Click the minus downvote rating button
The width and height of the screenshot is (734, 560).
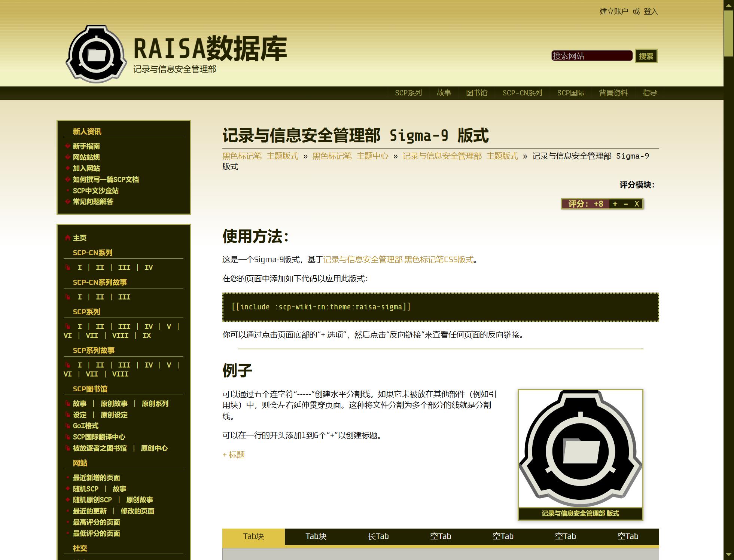[x=626, y=204]
